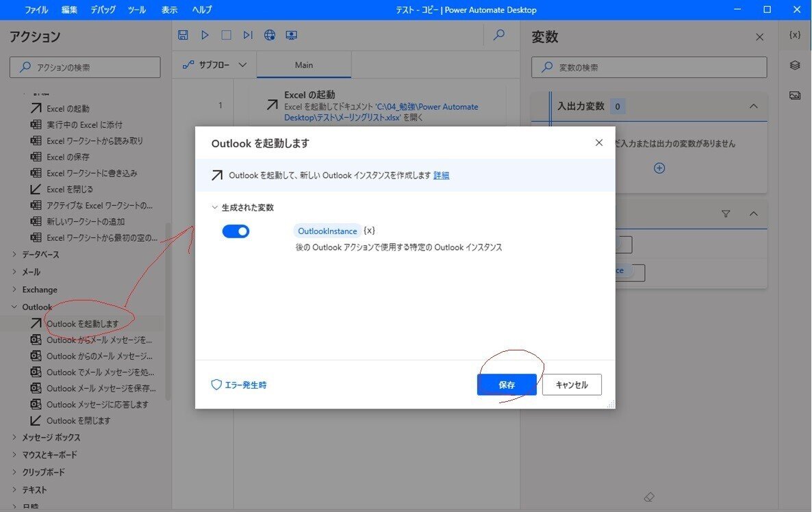Switch to the Main tab
Image resolution: width=812 pixels, height=512 pixels.
pyautogui.click(x=303, y=64)
